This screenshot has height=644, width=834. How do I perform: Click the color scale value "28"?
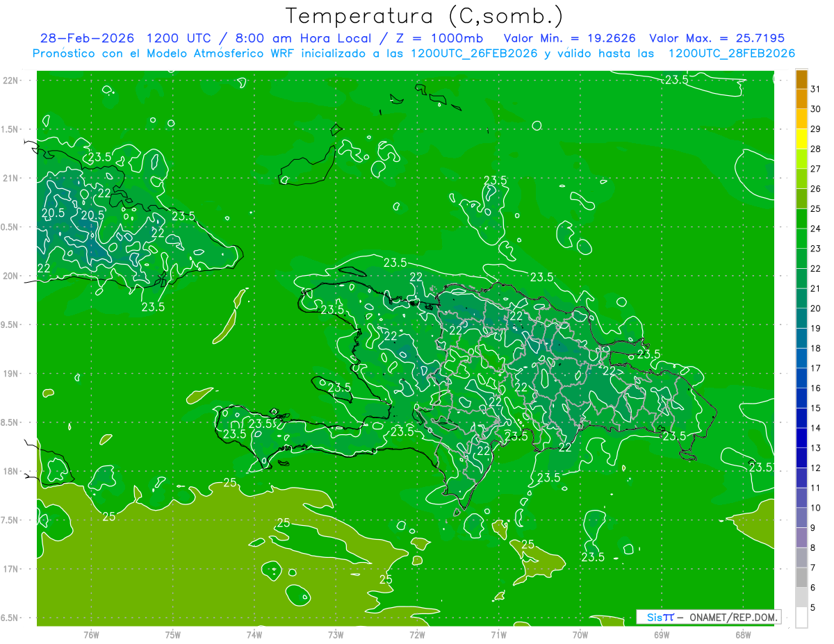(815, 149)
